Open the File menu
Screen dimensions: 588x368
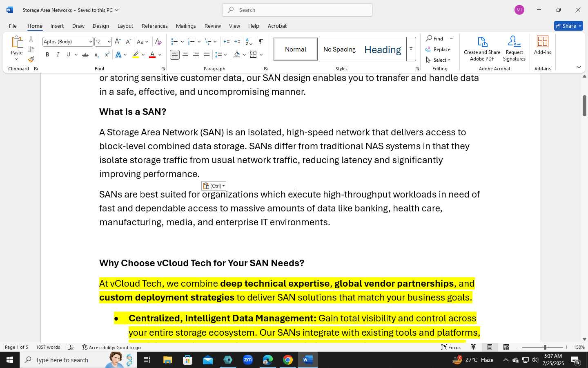click(13, 26)
